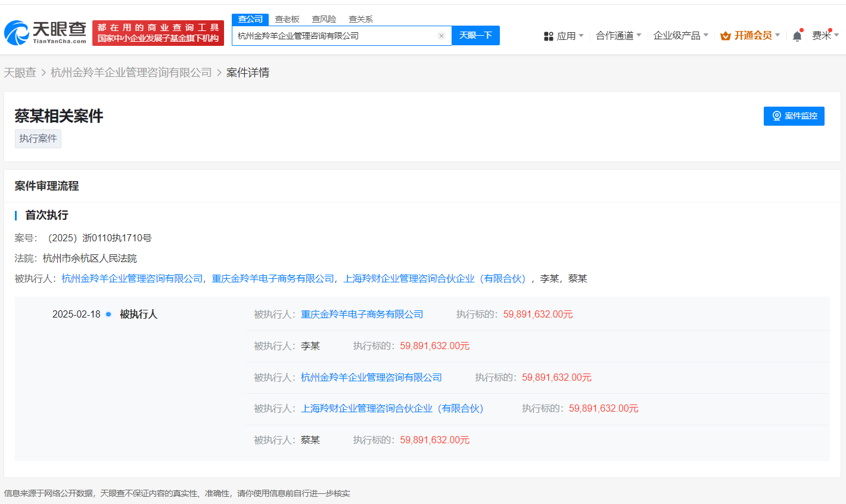Click the 执行标的 amount in the 上海羚财 row

pyautogui.click(x=604, y=409)
